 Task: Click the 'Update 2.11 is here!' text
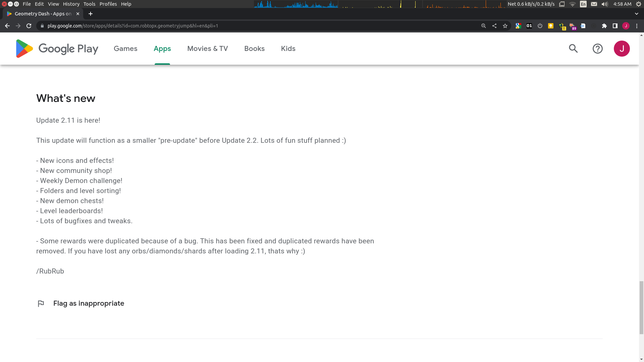click(x=68, y=120)
